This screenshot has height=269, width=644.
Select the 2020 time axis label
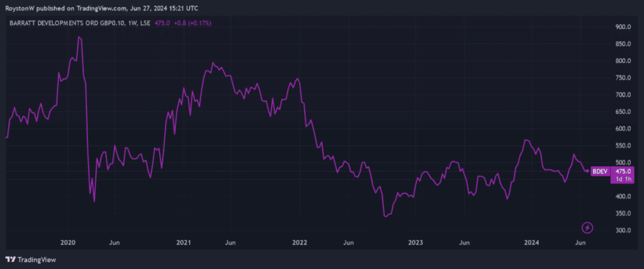67,243
